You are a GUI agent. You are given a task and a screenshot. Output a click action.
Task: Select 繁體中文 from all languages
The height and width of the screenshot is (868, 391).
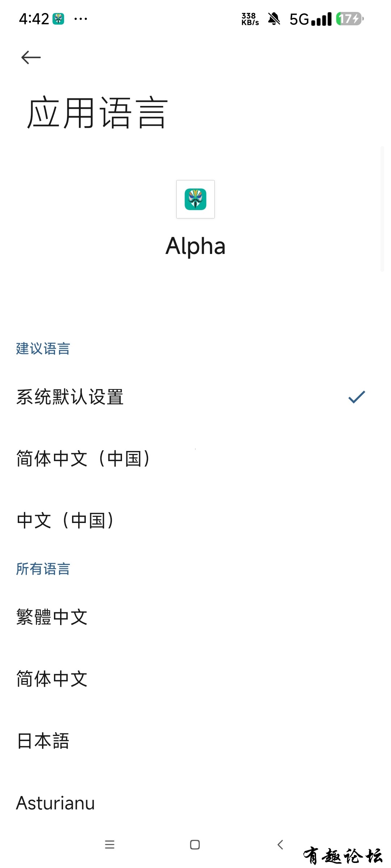[x=195, y=617]
